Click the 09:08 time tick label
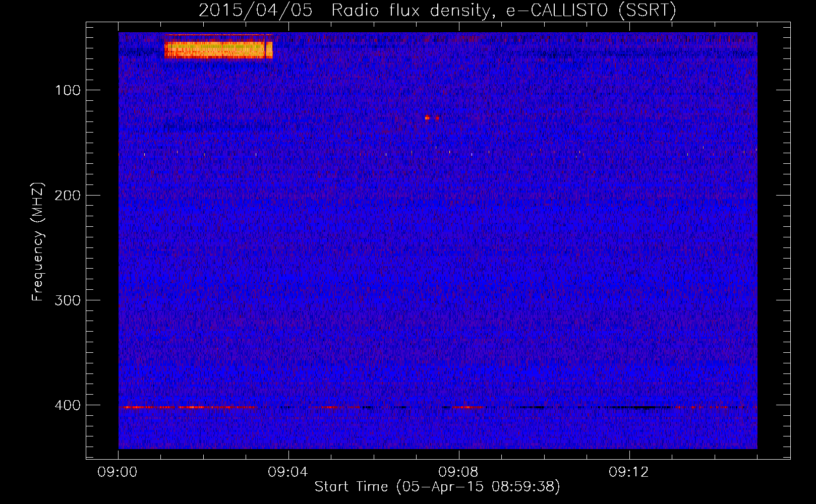Viewport: 816px width, 504px height. [x=458, y=472]
